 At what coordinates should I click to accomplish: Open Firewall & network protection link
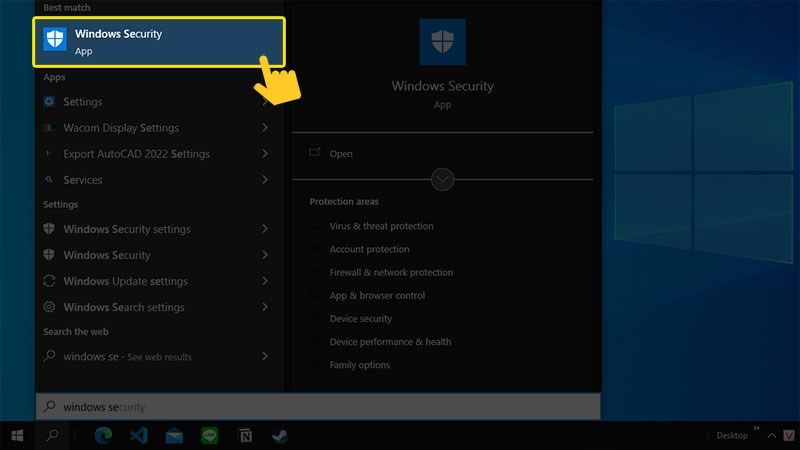[391, 272]
